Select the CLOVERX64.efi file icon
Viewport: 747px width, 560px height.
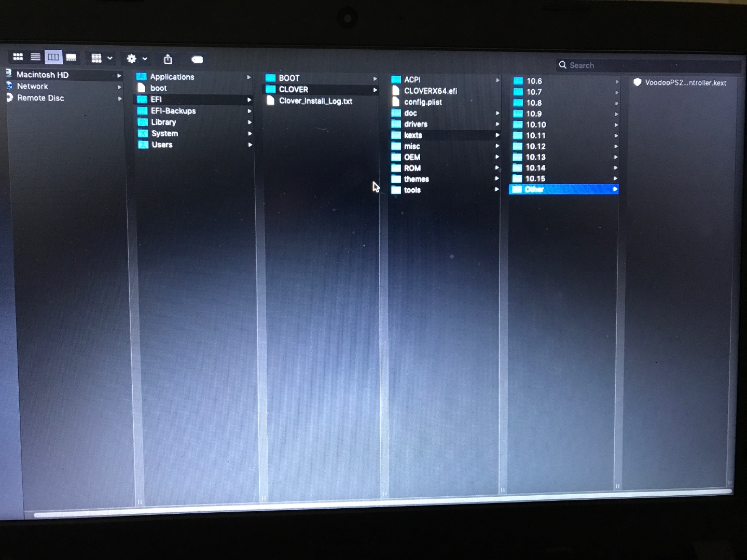396,90
